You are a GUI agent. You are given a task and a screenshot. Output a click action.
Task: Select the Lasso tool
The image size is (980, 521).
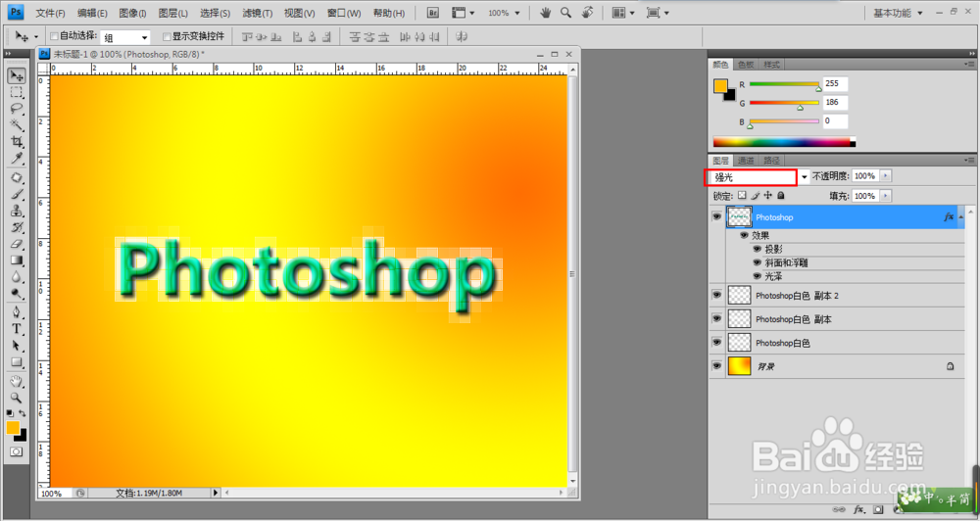pos(17,109)
